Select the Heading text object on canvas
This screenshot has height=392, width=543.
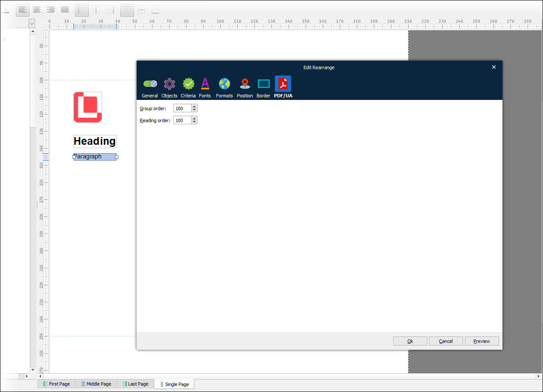coord(95,141)
